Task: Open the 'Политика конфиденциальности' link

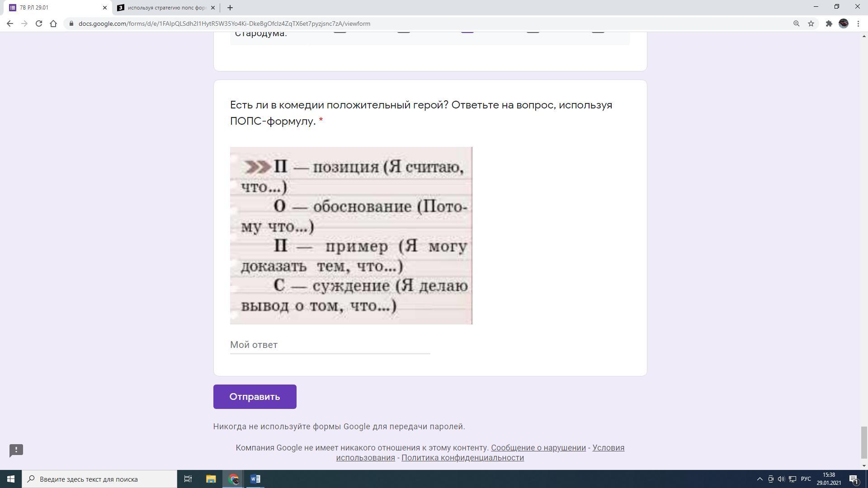Action: (x=462, y=458)
